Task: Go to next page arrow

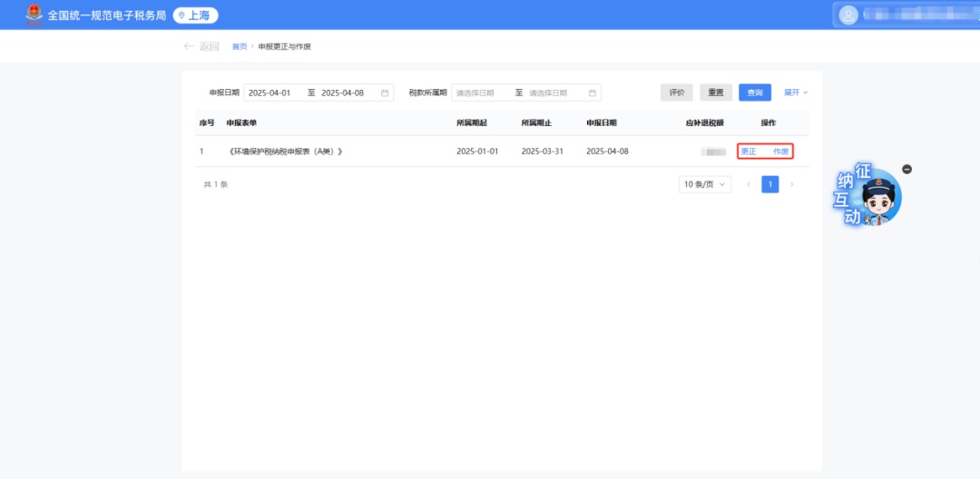Action: pyautogui.click(x=792, y=184)
